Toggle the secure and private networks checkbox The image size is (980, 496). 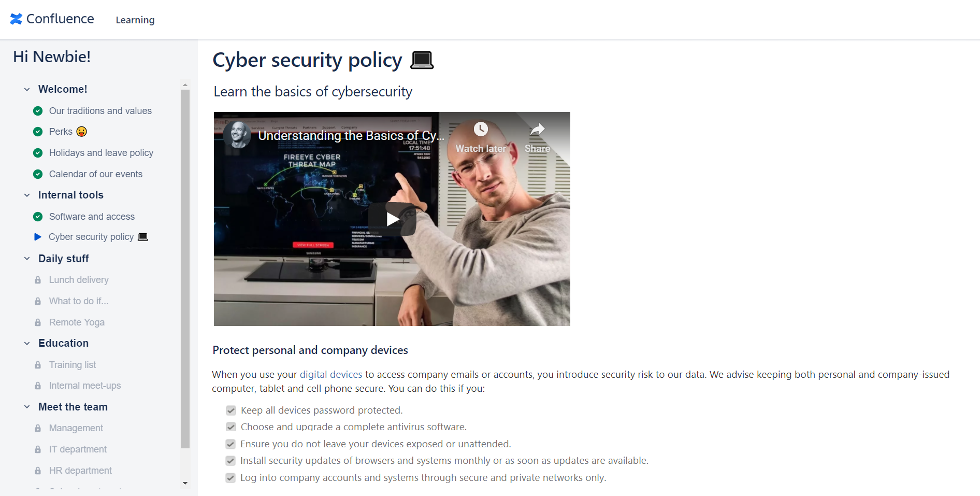click(x=230, y=478)
